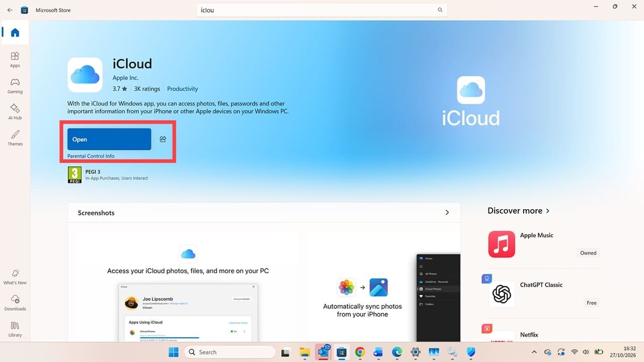Image resolution: width=644 pixels, height=362 pixels.
Task: Click the PEGI 3 rating badge
Action: click(74, 175)
